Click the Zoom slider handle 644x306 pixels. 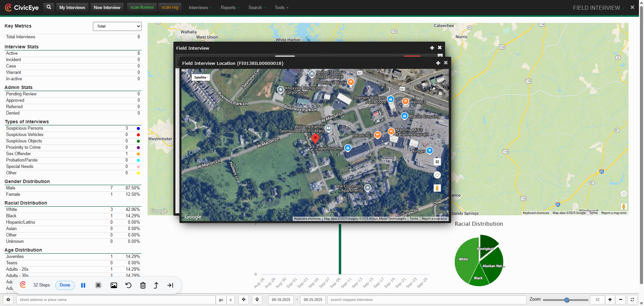pos(567,300)
